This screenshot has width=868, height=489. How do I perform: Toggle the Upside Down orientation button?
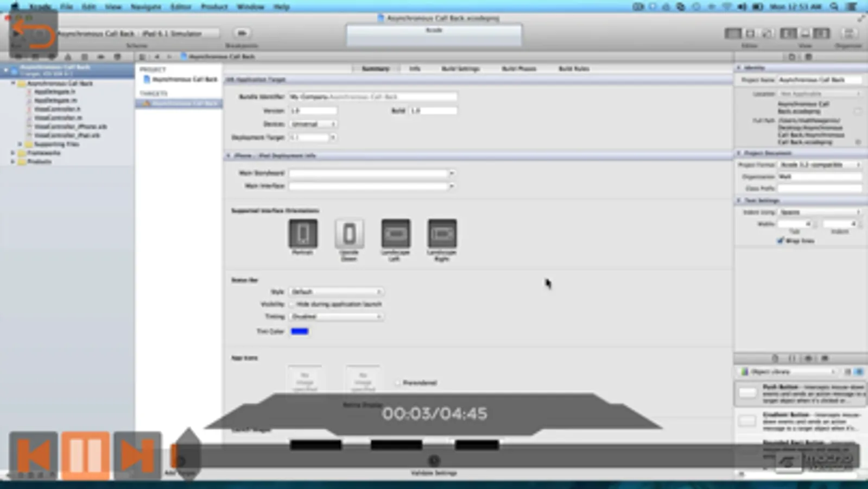(349, 234)
